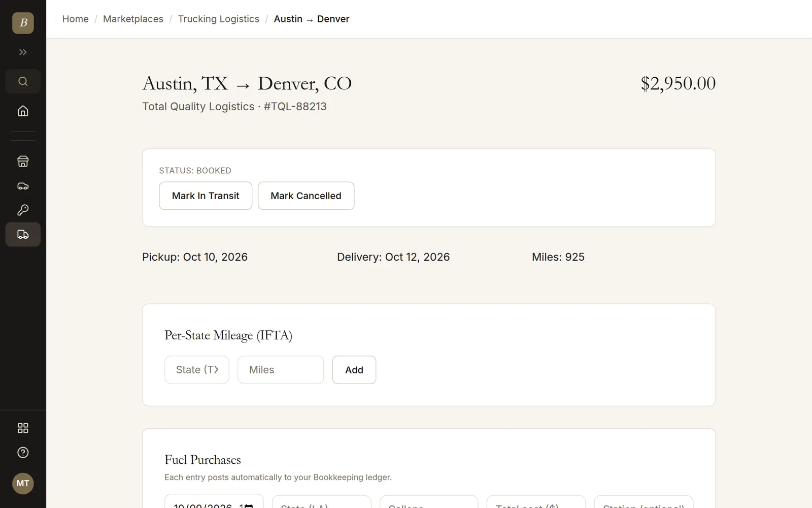The image size is (812, 508).
Task: Navigate to Home breadcrumb
Action: (x=75, y=19)
